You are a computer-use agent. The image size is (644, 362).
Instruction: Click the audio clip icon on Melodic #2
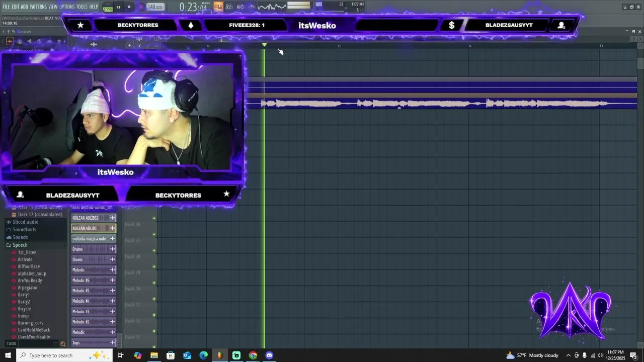pyautogui.click(x=113, y=322)
